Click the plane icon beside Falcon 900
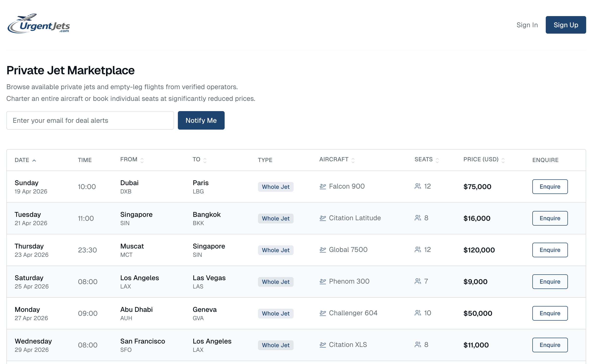593x364 pixels. tap(323, 187)
